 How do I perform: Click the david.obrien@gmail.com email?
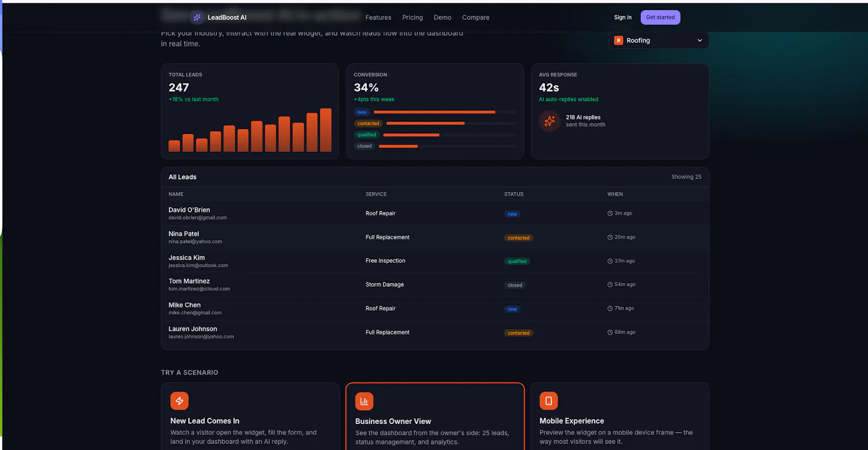click(x=197, y=218)
